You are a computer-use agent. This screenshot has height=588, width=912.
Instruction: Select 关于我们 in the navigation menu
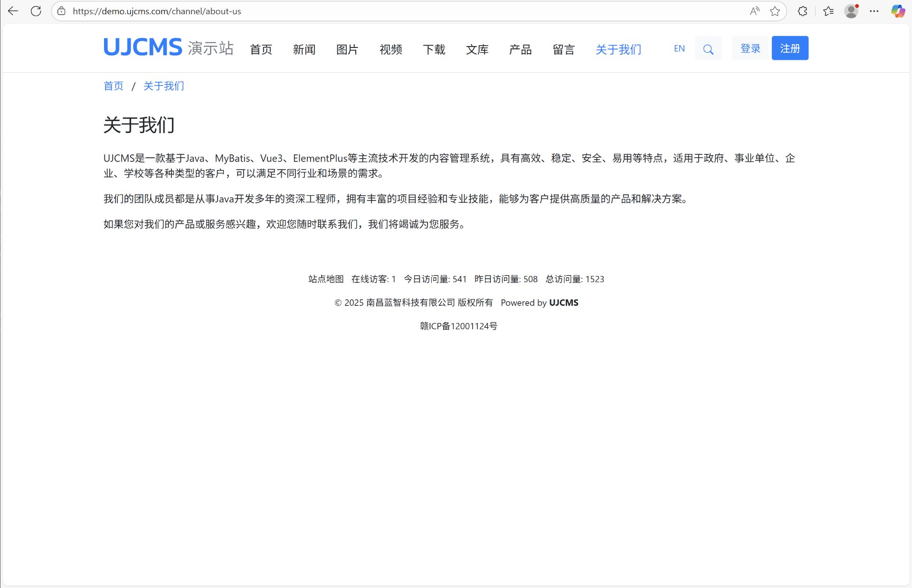[x=618, y=49]
